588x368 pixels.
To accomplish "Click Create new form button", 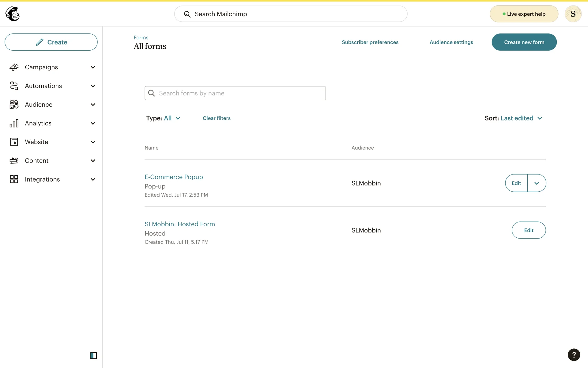I will (x=524, y=42).
